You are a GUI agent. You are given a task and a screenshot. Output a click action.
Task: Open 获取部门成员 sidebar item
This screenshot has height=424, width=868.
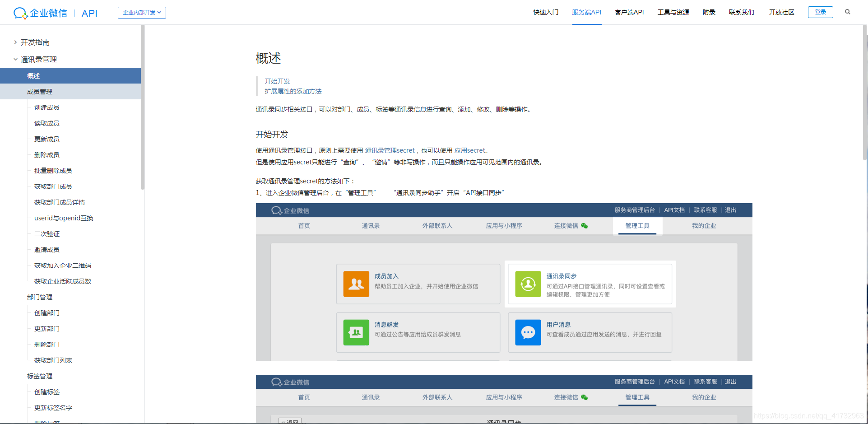pos(53,186)
